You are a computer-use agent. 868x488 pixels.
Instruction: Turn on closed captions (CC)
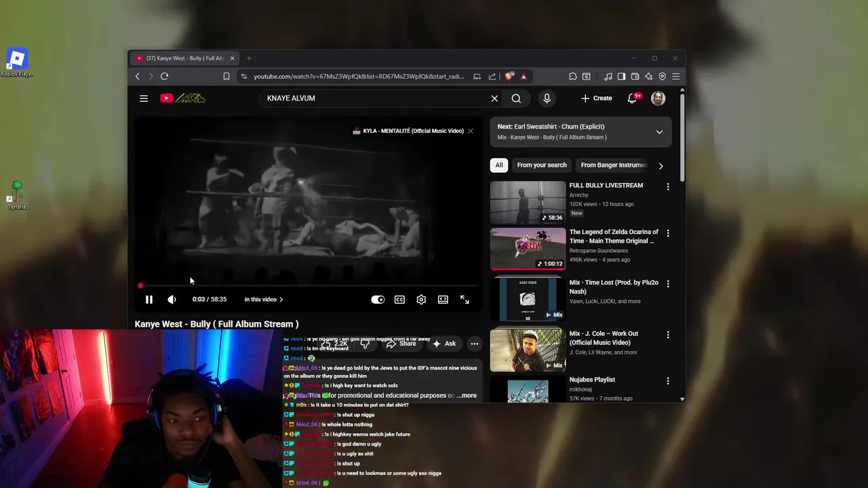399,300
